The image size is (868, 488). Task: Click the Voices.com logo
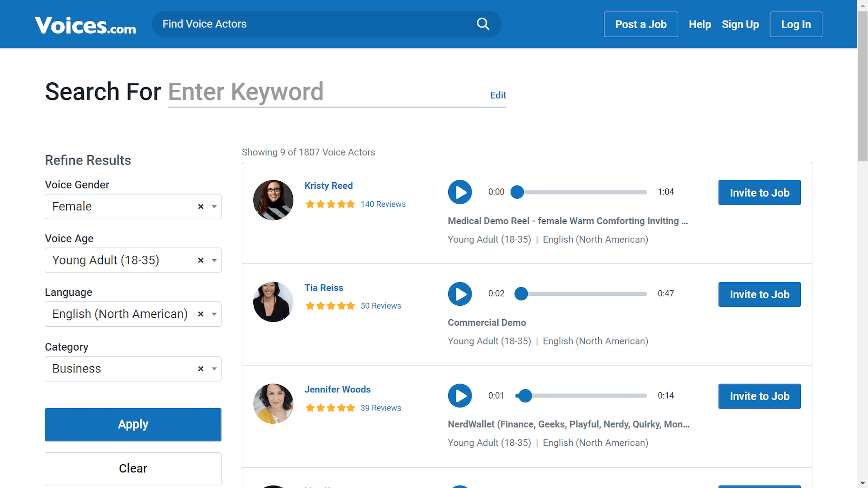(86, 25)
